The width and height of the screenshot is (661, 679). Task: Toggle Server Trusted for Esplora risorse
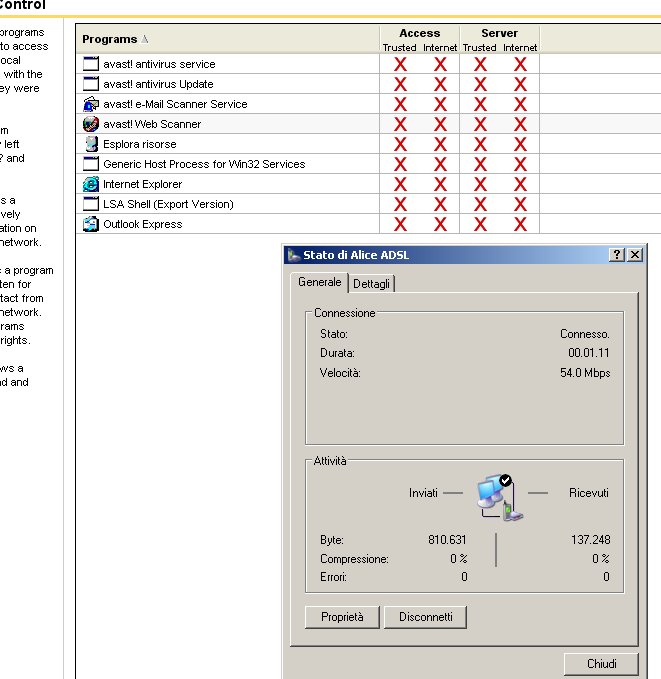tap(480, 144)
